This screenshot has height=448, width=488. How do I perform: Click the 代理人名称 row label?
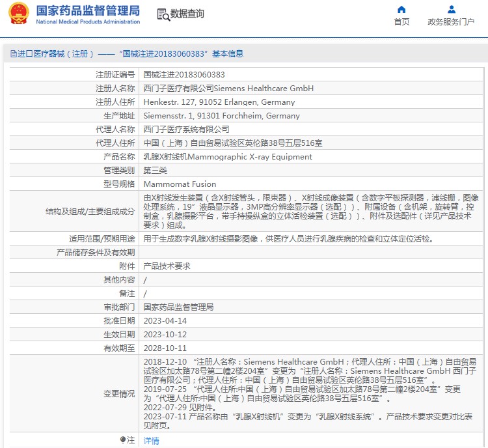[115, 130]
